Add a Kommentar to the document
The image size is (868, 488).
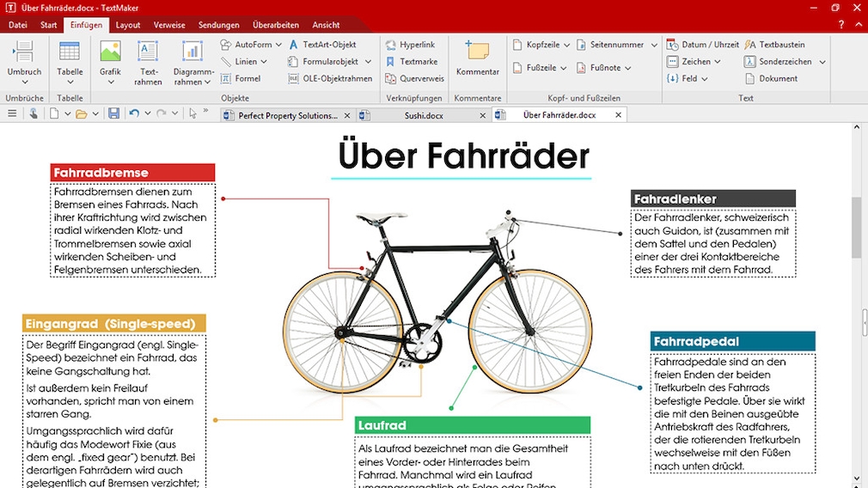477,52
